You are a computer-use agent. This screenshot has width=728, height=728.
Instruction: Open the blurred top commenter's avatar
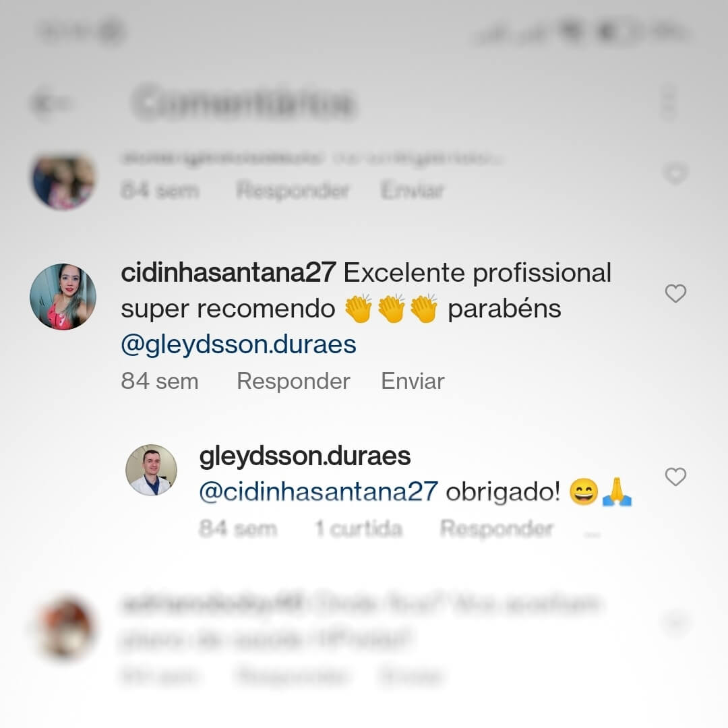click(x=63, y=181)
